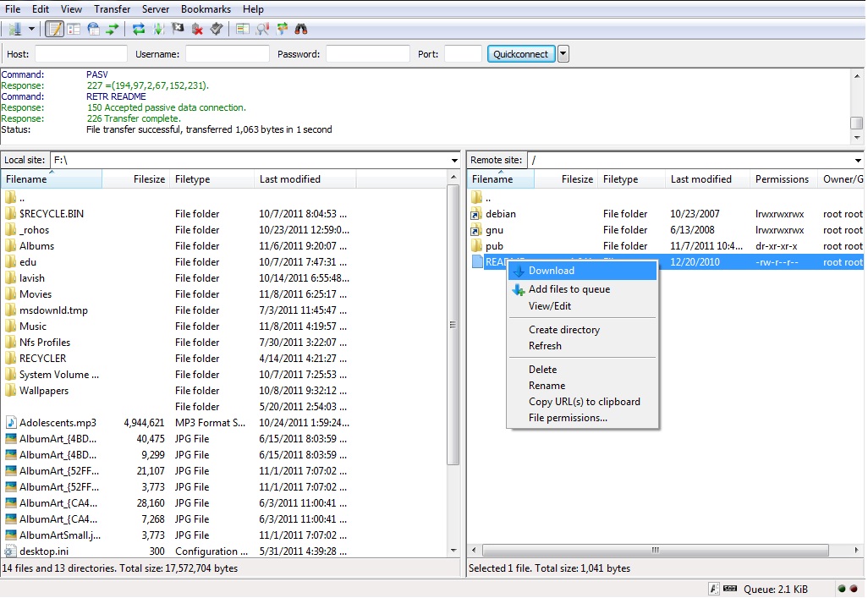Choose File permissions... in context menu
868x598 pixels.
tap(568, 418)
